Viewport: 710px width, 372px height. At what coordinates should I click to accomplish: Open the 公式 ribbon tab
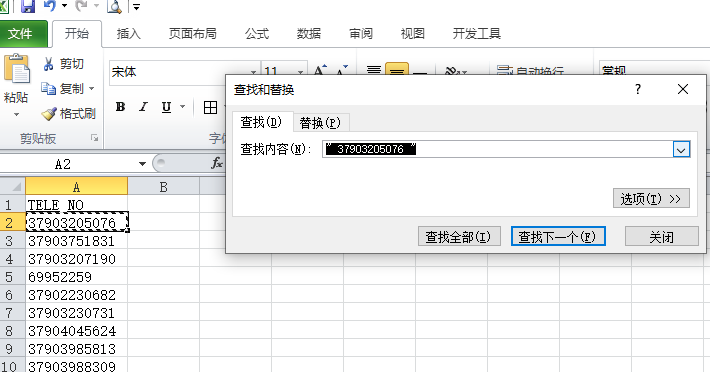[x=257, y=33]
